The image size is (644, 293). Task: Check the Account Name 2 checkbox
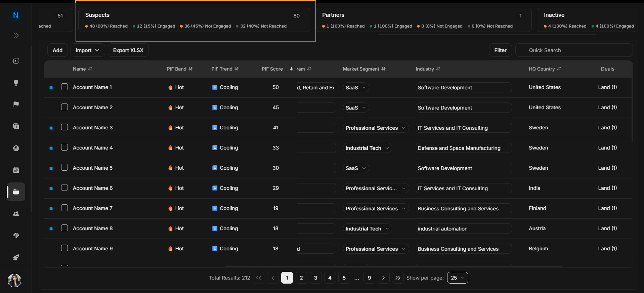[65, 107]
